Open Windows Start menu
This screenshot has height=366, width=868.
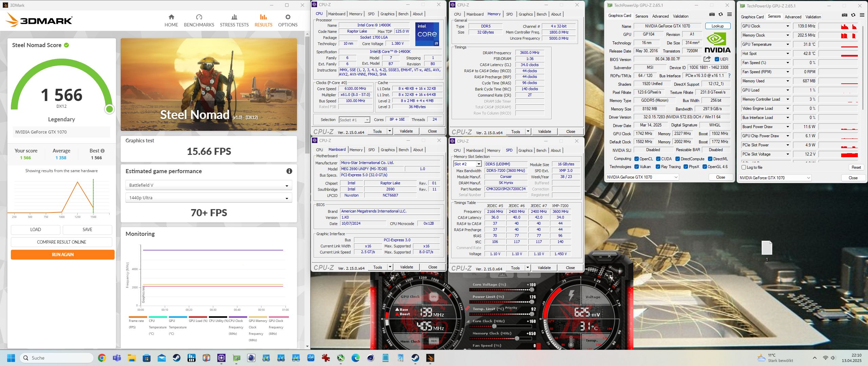[11, 358]
